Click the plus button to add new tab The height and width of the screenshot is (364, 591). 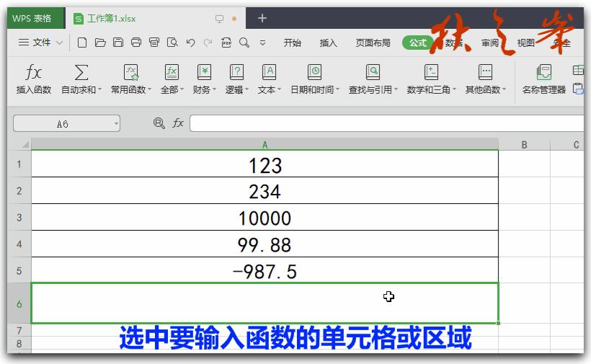[x=262, y=18]
